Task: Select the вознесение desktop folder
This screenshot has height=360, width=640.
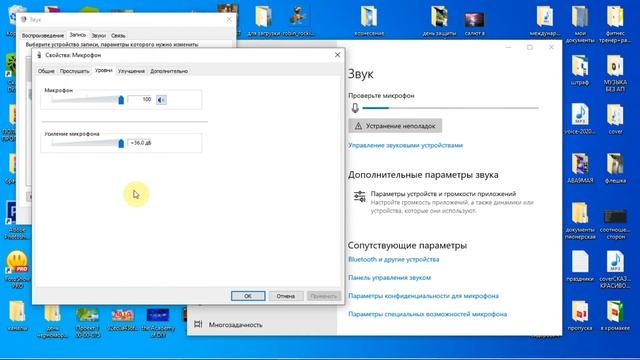Action: (369, 20)
